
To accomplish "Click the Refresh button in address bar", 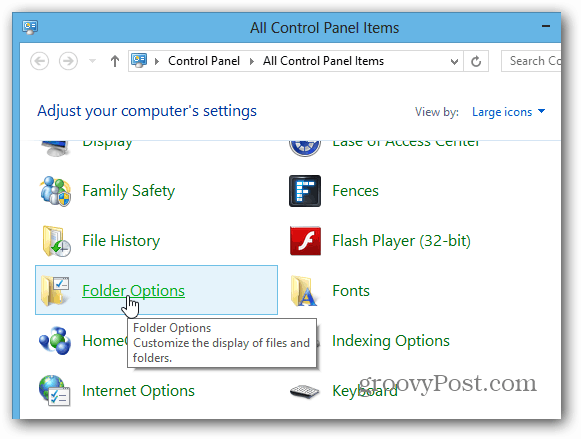I will [x=476, y=61].
